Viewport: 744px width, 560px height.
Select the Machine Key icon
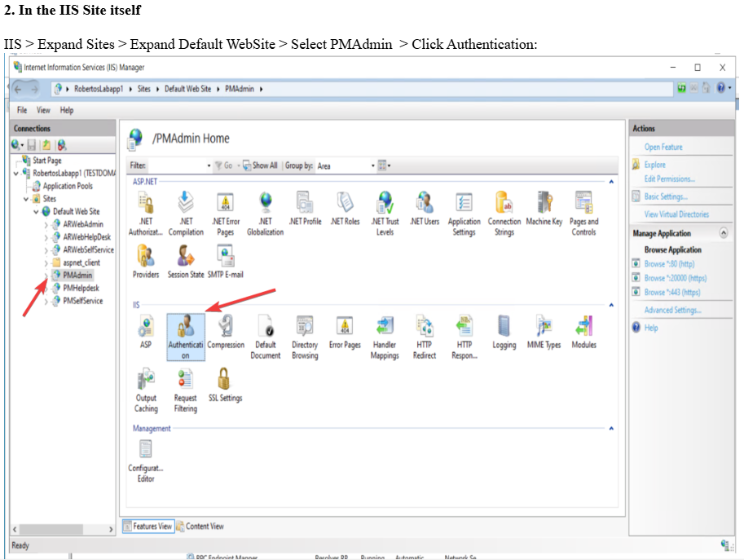tap(544, 205)
